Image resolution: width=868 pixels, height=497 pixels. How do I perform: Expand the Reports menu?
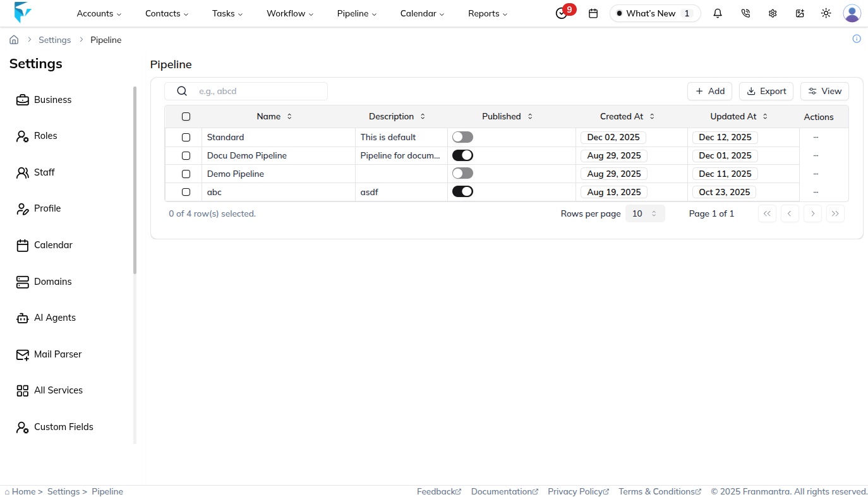click(x=488, y=13)
